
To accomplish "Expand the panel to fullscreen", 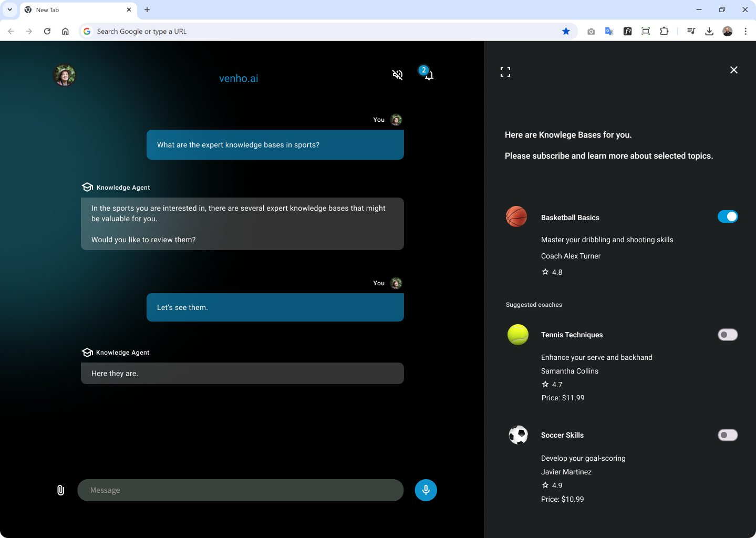I will 505,71.
